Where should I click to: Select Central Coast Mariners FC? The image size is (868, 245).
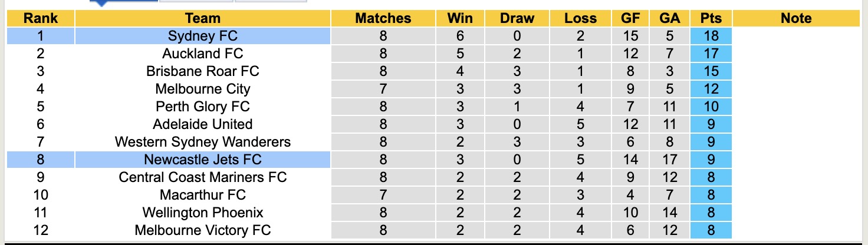(202, 177)
